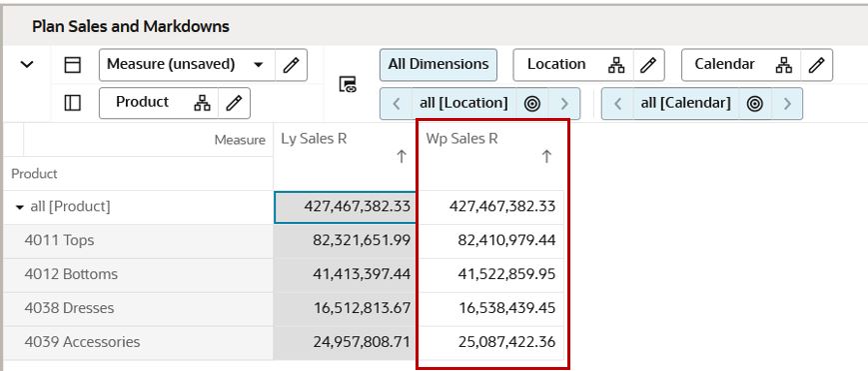Open the Calendar hierarchy icon
Viewport: 868px width, 371px height.
783,65
